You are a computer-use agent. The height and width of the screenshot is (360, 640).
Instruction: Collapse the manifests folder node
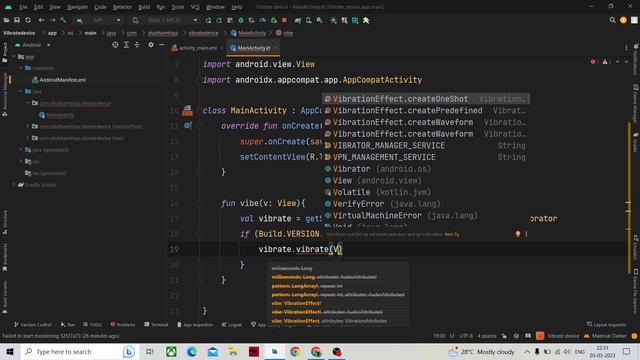click(21, 68)
